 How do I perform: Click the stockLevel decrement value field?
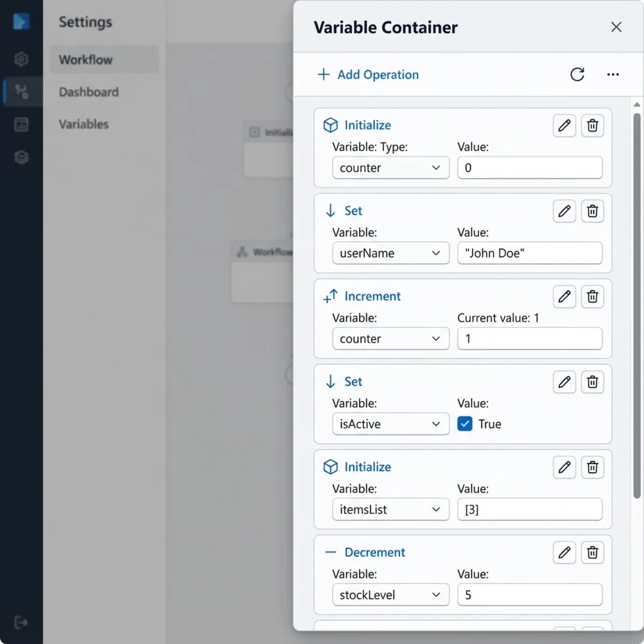pos(530,595)
